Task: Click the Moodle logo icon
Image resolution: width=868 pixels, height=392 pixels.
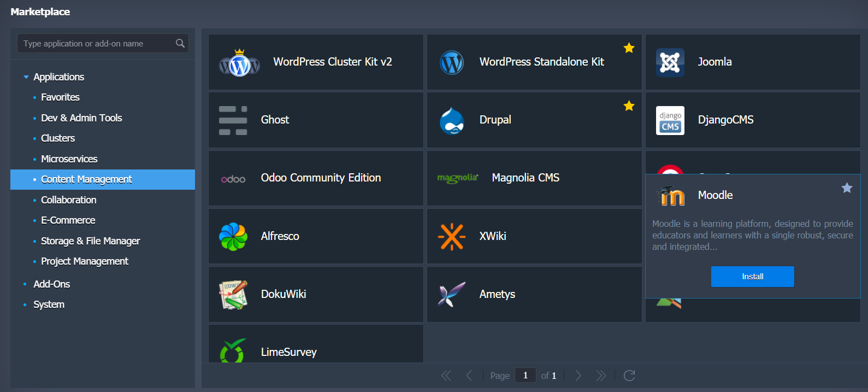Action: [x=670, y=196]
